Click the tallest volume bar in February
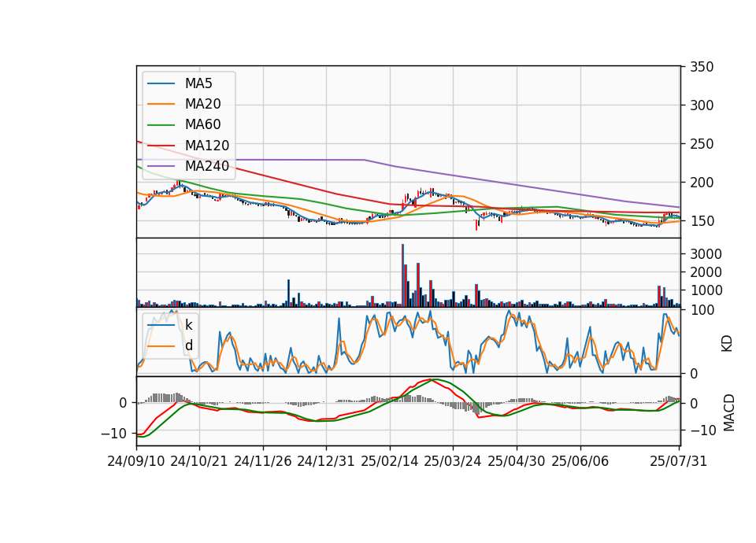This screenshot has height=543, width=756. [x=402, y=275]
